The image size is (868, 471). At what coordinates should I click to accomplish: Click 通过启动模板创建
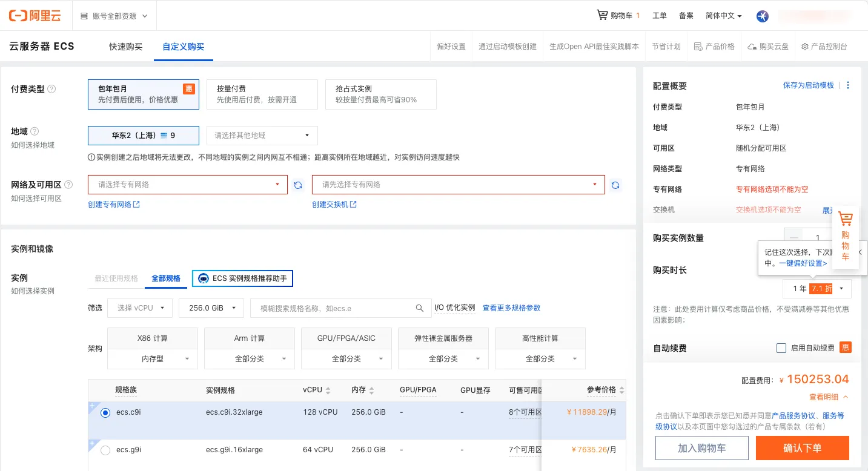(x=508, y=47)
